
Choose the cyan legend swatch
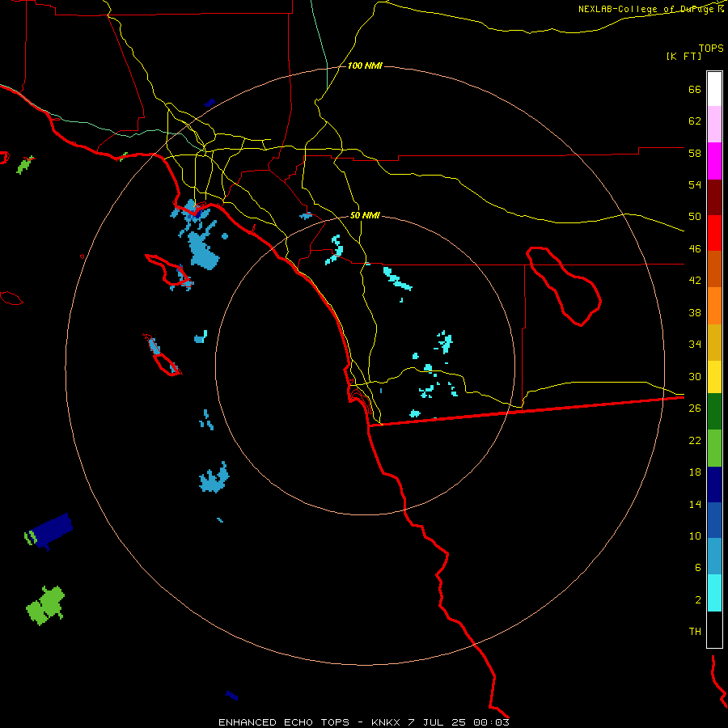(x=714, y=593)
